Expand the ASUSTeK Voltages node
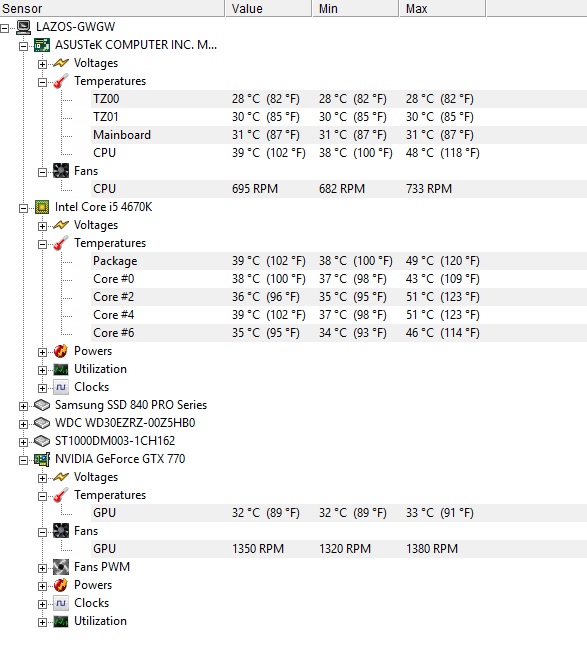Image resolution: width=587 pixels, height=651 pixels. tap(42, 64)
